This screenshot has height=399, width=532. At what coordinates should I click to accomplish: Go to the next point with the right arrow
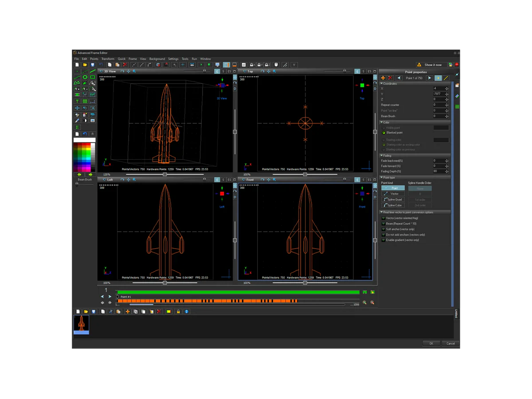(430, 78)
